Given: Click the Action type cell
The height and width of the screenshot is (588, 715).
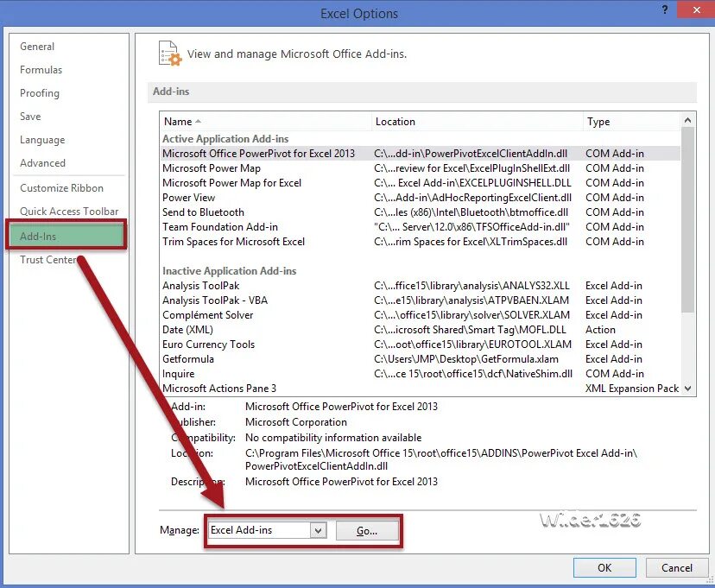Looking at the screenshot, I should [x=600, y=330].
